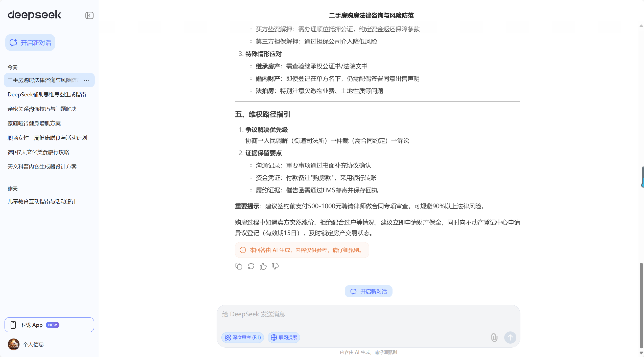Image resolution: width=644 pixels, height=357 pixels.
Task: Click the sidebar 开启新对话 button
Action: click(x=30, y=43)
